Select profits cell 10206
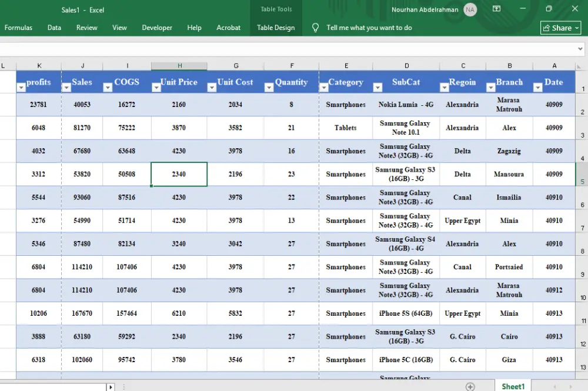This screenshot has width=588, height=391. pos(39,313)
